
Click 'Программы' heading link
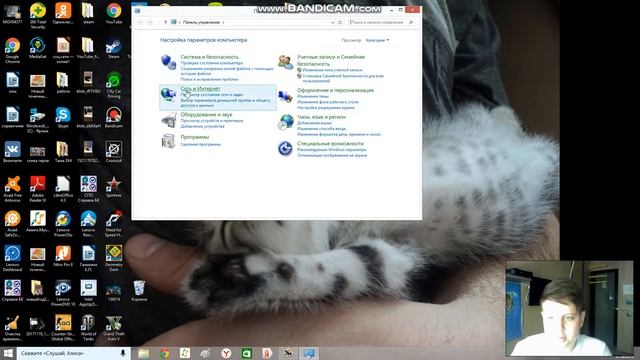tap(195, 137)
